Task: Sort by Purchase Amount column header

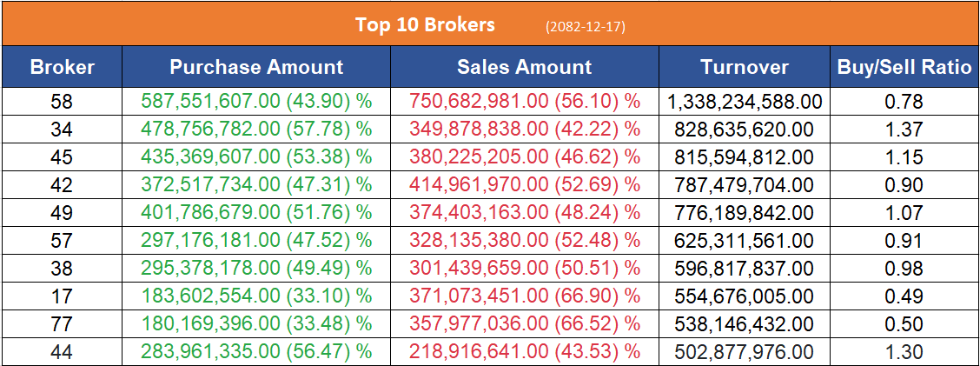Action: pos(256,67)
